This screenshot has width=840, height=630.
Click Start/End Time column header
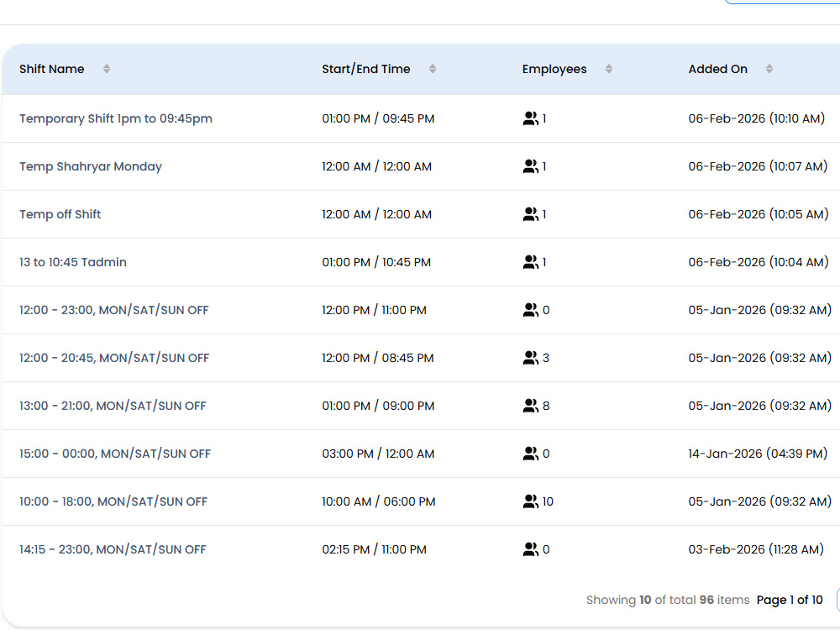(x=366, y=69)
